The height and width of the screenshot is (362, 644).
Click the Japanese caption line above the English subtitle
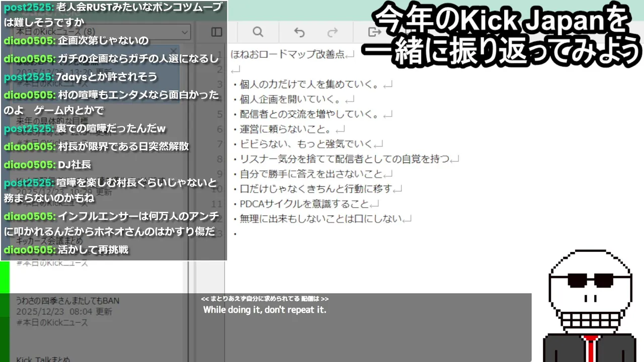265,299
